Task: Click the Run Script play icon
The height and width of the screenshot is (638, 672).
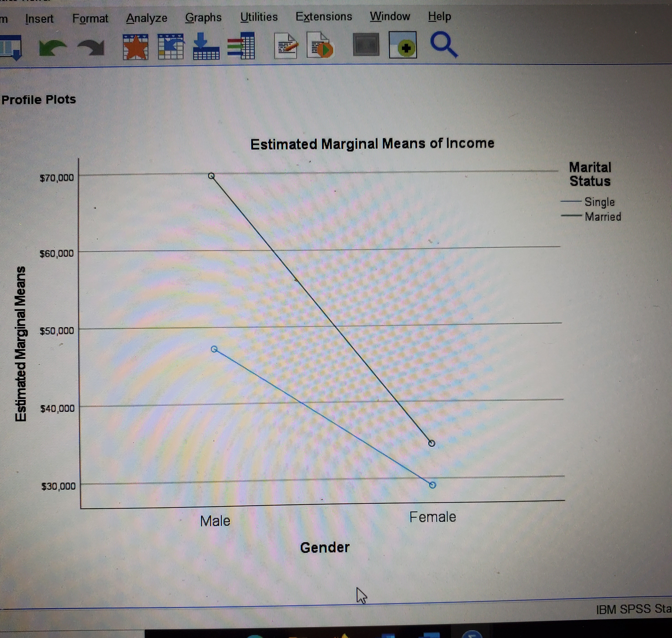Action: (320, 46)
